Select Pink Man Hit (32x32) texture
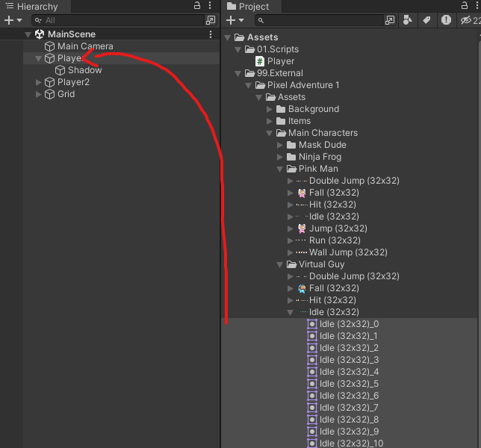 332,205
